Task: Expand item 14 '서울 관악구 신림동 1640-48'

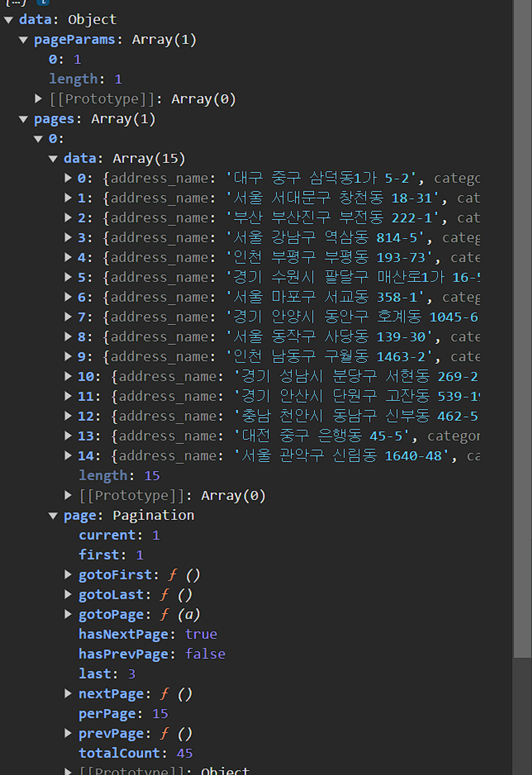Action: (x=68, y=456)
